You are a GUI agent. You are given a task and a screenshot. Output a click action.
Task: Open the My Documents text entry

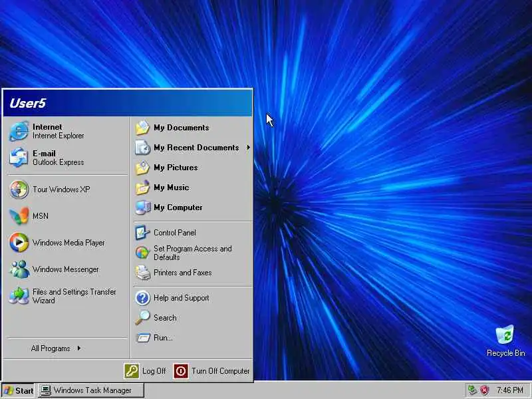182,128
